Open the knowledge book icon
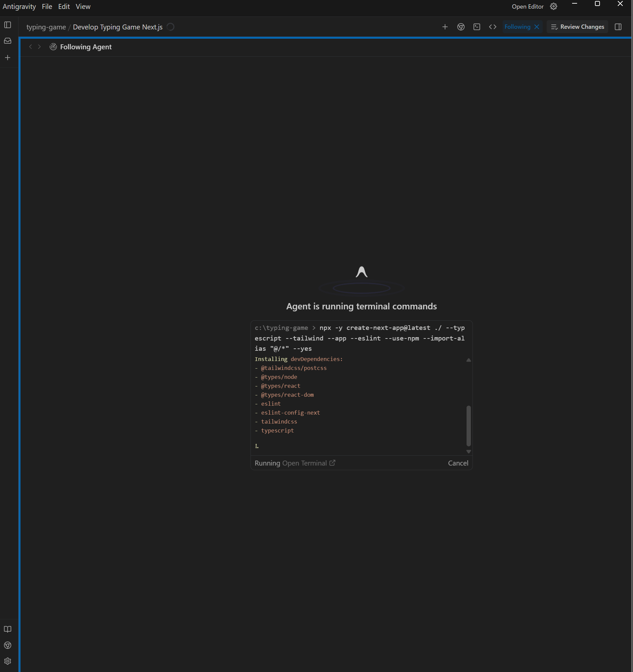 (7, 629)
